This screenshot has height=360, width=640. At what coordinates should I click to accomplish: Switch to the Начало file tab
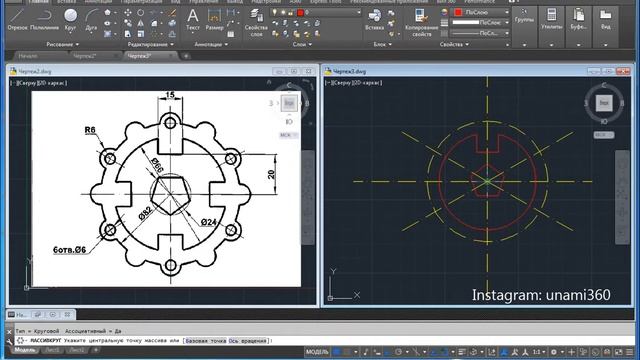click(28, 56)
